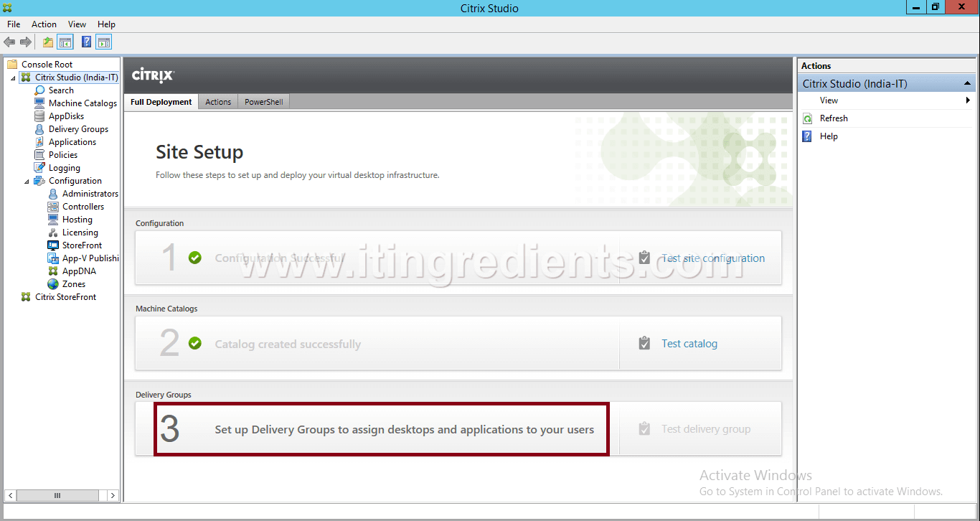Collapse the Citrix Studio (India-IT) actions section

pos(967,84)
